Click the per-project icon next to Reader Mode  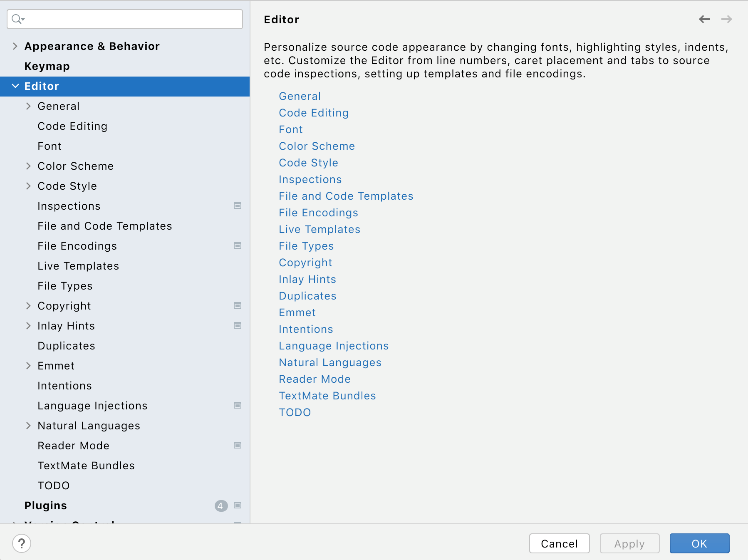[238, 445]
